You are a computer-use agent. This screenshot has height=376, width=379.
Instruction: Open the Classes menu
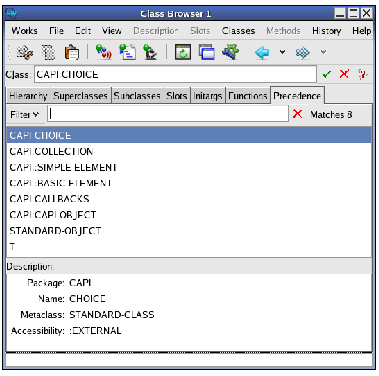click(x=238, y=31)
